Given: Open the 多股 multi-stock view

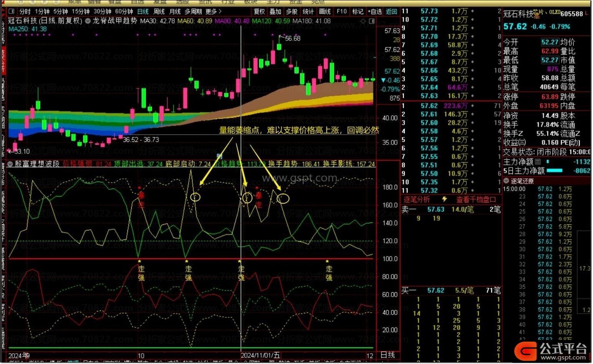Looking at the screenshot, I should (x=292, y=12).
